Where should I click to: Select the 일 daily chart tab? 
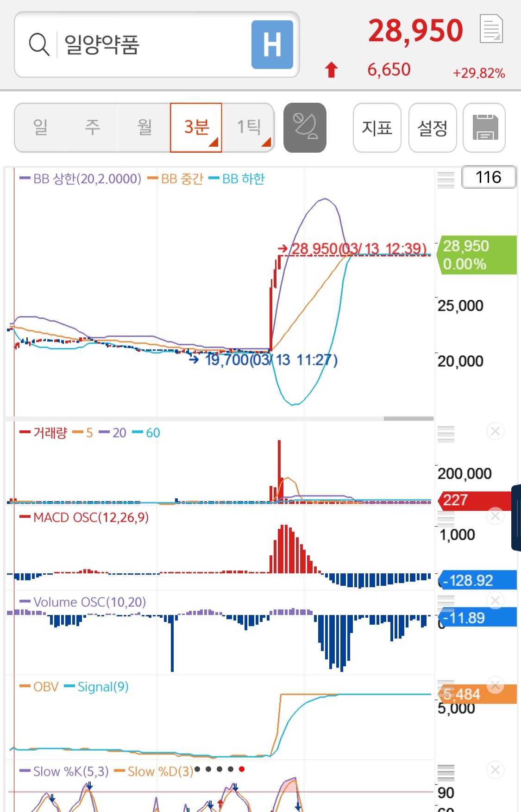(x=40, y=127)
